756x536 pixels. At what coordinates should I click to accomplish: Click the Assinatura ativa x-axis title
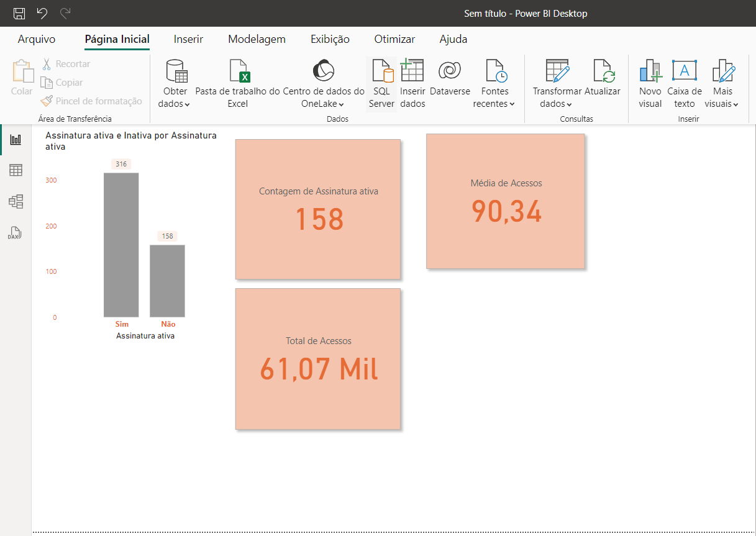click(x=145, y=336)
